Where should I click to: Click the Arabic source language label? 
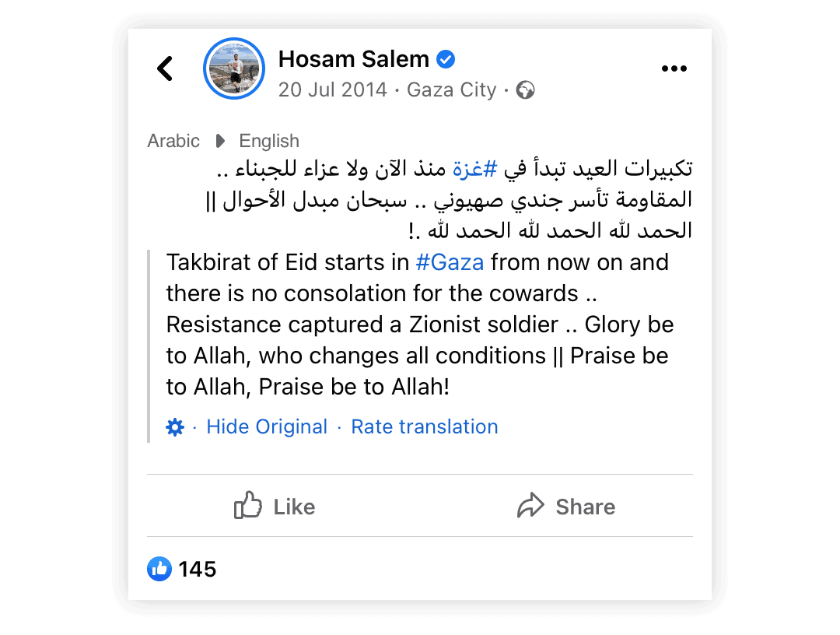[x=173, y=141]
